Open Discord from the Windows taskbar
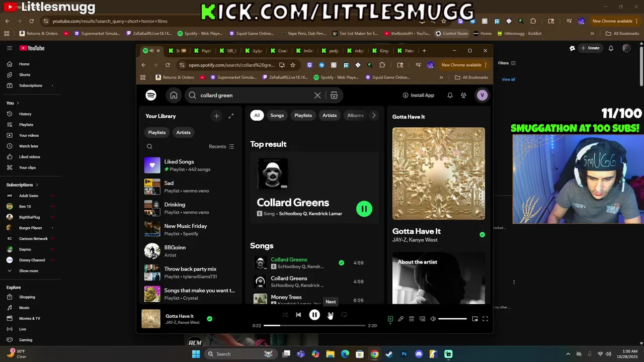This screenshot has width=644, height=362. tap(419, 354)
